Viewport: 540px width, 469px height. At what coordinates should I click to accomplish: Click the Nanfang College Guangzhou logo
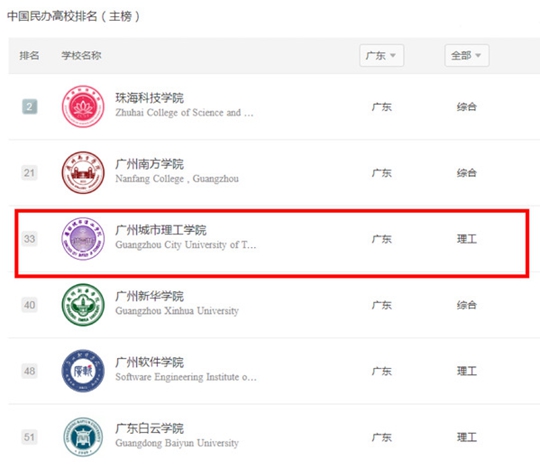(x=83, y=173)
